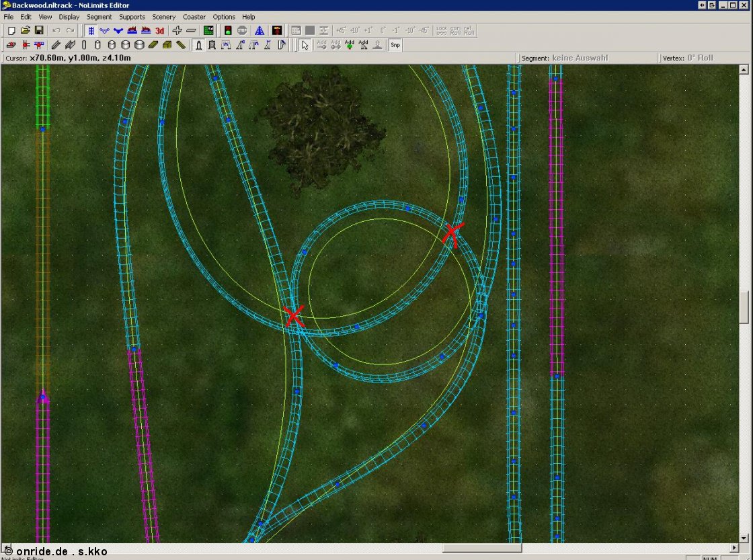Click the zoom out minus icon
753x560 pixels.
click(191, 30)
